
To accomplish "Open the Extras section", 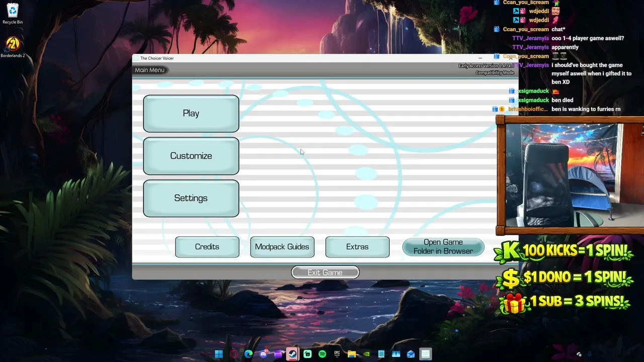I will coord(357,247).
